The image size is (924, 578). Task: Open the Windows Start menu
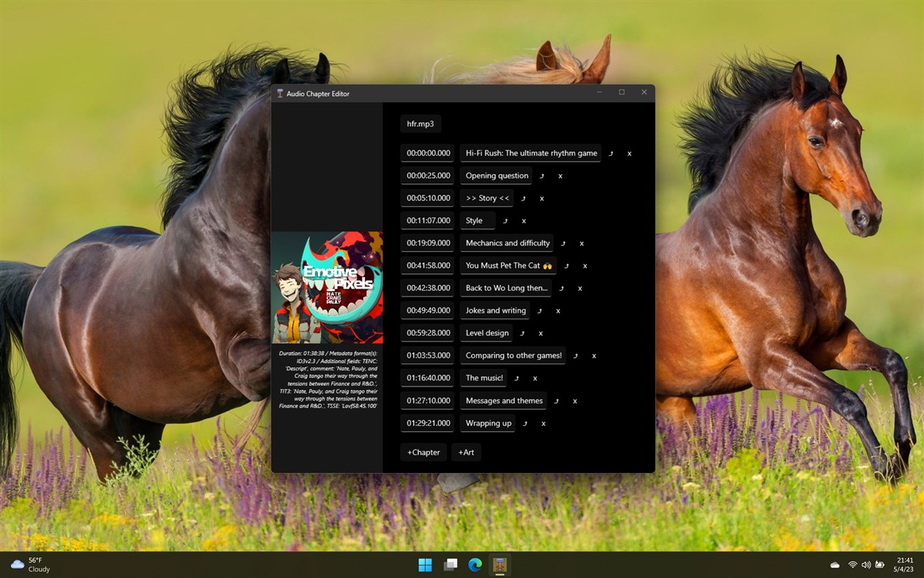coord(425,565)
